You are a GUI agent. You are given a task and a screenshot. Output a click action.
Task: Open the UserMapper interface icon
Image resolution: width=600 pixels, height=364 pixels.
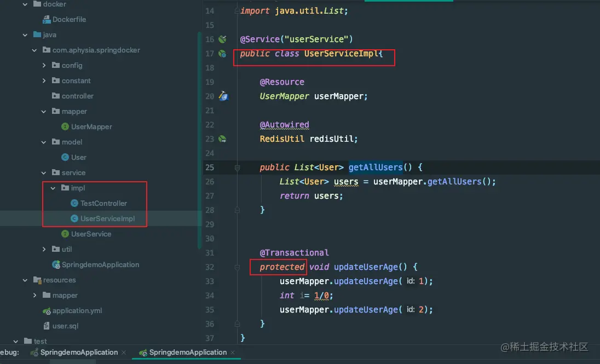tap(65, 126)
